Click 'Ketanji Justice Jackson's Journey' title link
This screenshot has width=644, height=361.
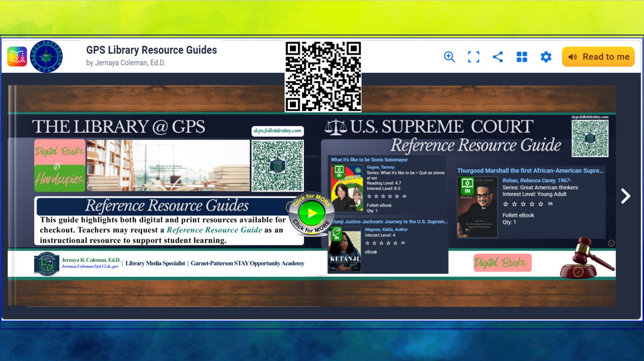(x=390, y=222)
